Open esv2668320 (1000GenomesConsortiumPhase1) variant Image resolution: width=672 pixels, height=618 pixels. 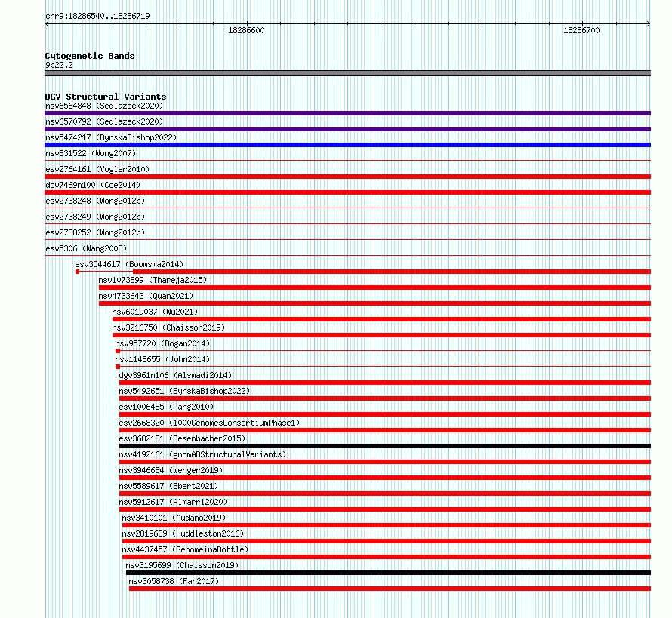pyautogui.click(x=209, y=423)
